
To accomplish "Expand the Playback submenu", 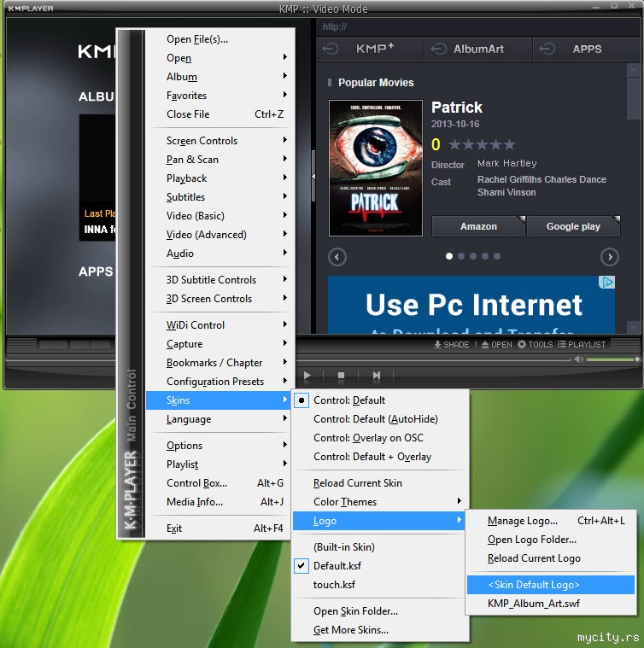I will point(220,178).
